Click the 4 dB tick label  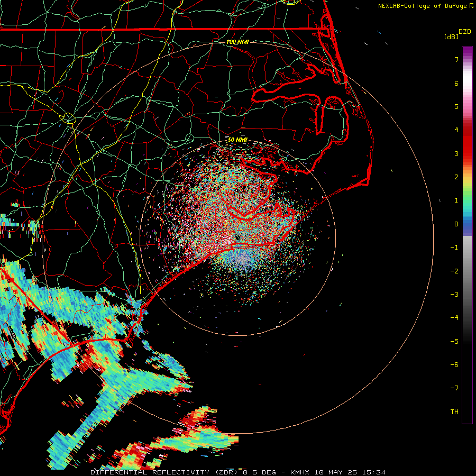456,130
